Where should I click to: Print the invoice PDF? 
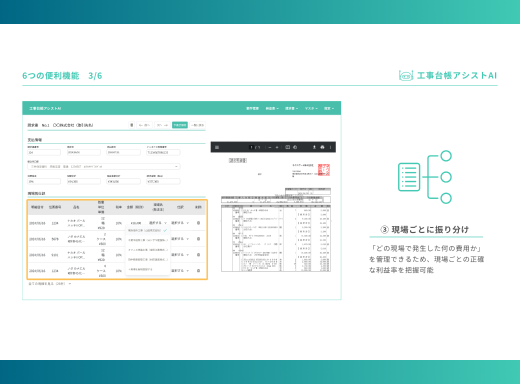coord(322,147)
